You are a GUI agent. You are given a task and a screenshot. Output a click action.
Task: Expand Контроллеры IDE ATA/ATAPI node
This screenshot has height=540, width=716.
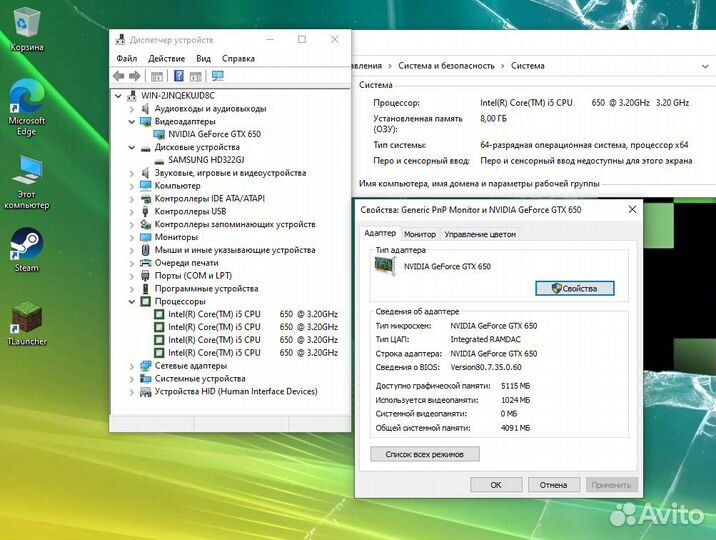[x=132, y=199]
